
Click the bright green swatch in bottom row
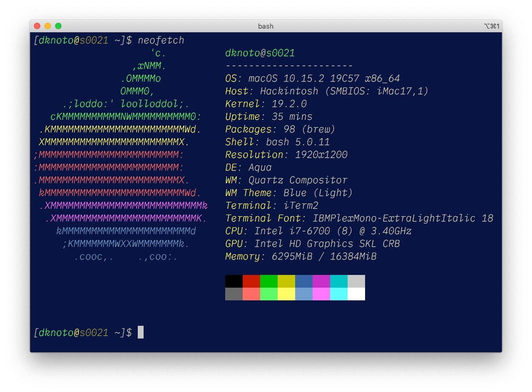[269, 294]
